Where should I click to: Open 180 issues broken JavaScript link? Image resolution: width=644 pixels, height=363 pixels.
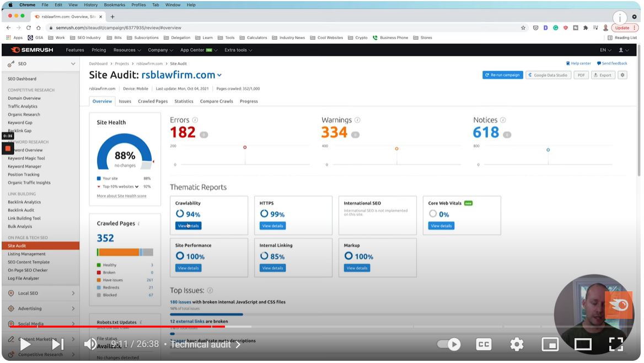[x=181, y=302]
